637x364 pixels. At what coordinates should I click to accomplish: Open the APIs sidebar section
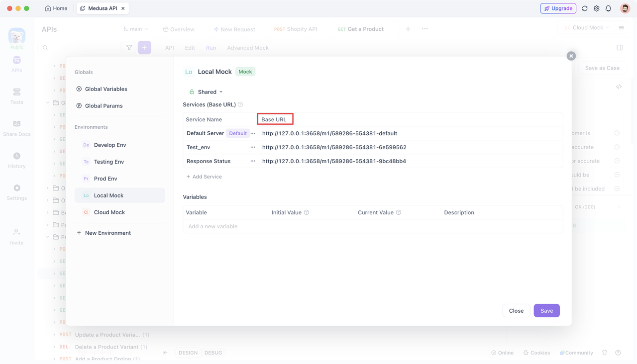17,64
